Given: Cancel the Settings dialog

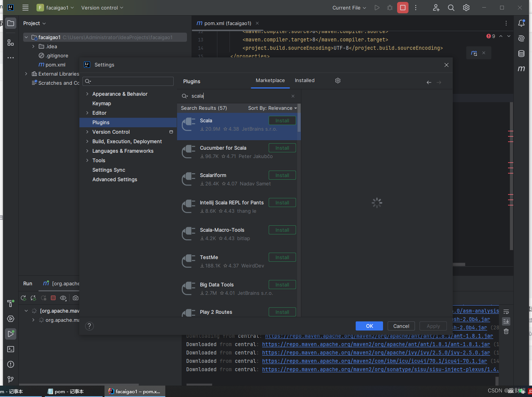Looking at the screenshot, I should pyautogui.click(x=401, y=326).
